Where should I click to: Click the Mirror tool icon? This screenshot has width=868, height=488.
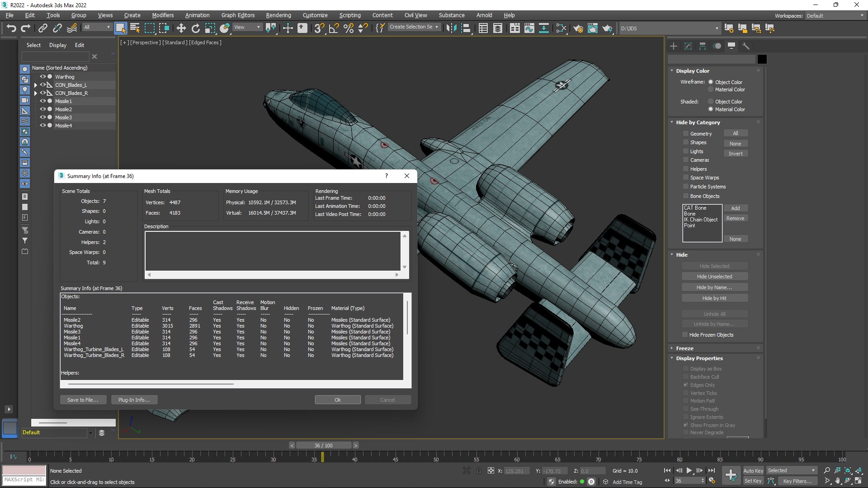(x=451, y=28)
